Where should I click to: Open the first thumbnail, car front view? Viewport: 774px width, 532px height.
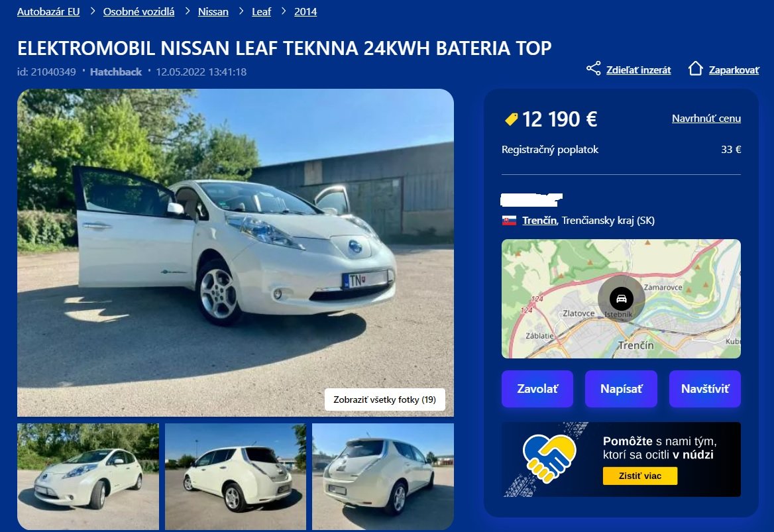88,476
